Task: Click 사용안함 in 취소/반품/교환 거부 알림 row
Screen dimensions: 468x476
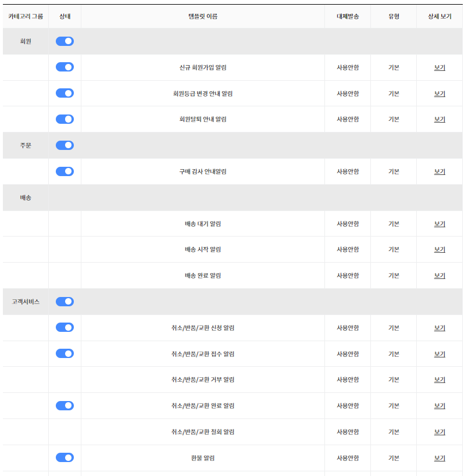Action: pos(348,380)
